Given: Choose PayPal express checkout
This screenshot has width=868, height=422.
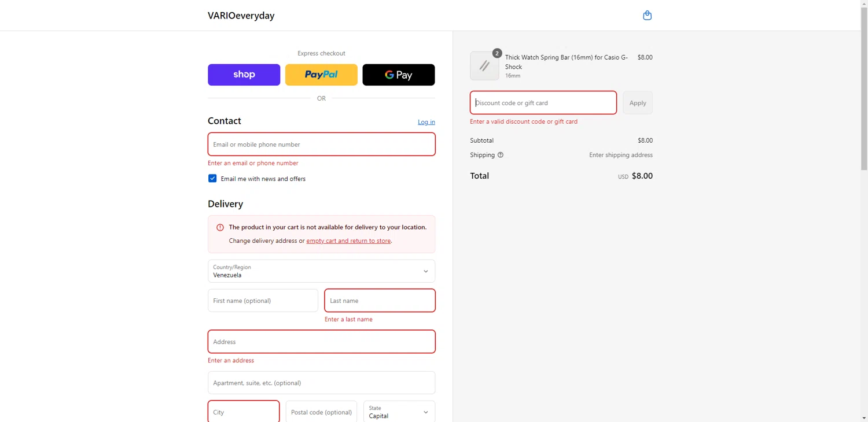Looking at the screenshot, I should pyautogui.click(x=321, y=75).
